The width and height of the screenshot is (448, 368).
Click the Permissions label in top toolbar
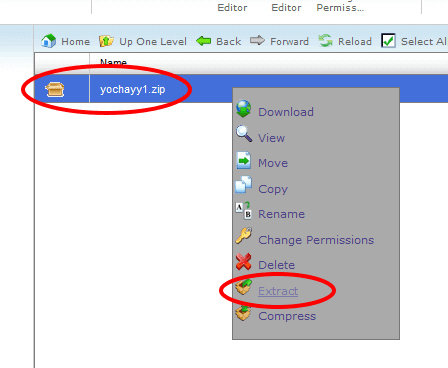pyautogui.click(x=340, y=8)
